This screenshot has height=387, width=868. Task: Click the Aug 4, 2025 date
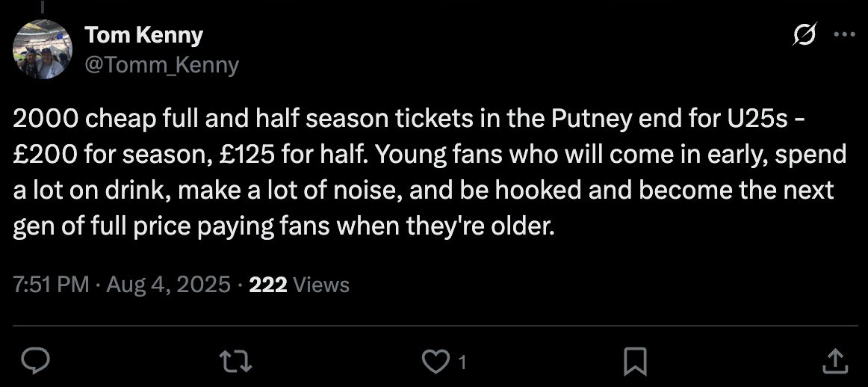point(169,285)
